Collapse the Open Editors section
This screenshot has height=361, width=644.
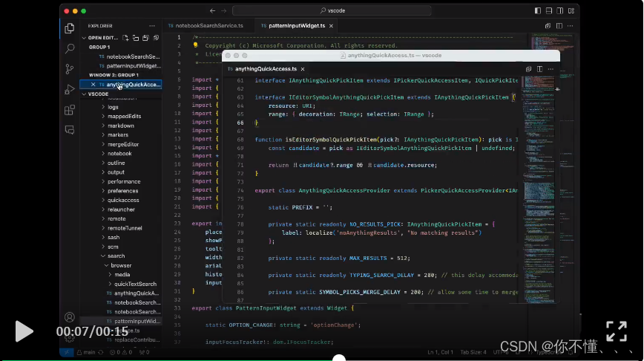point(84,38)
